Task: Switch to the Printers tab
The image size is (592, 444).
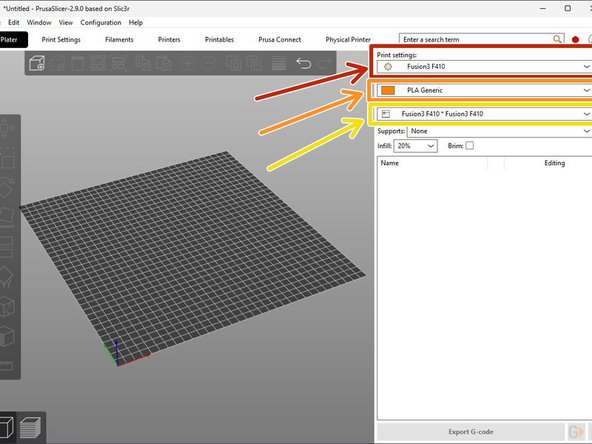Action: coord(169,39)
